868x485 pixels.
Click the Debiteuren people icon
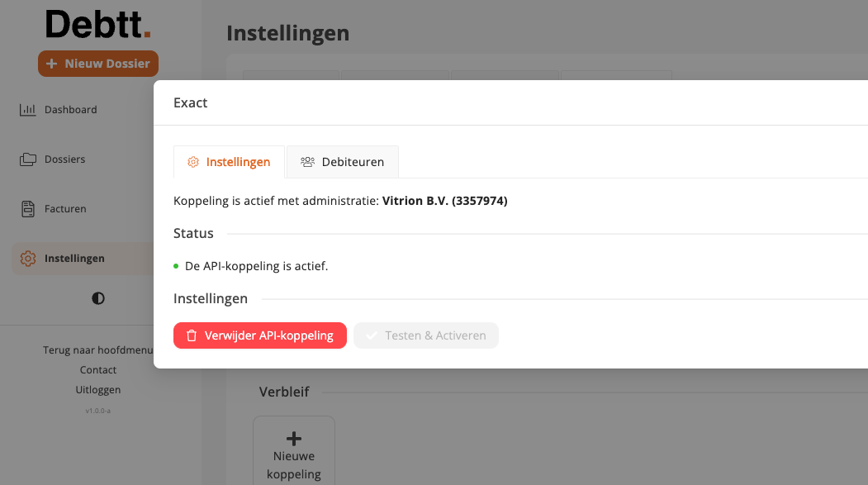(307, 162)
